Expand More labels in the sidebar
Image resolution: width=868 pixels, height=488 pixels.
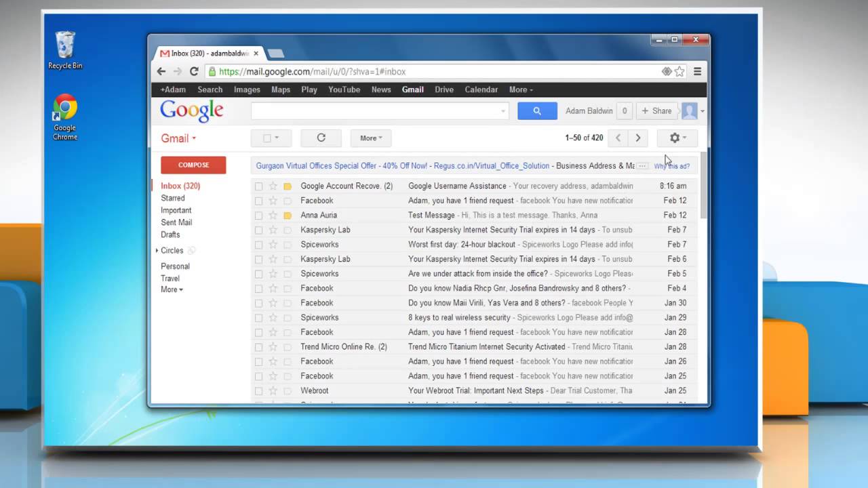tap(172, 289)
